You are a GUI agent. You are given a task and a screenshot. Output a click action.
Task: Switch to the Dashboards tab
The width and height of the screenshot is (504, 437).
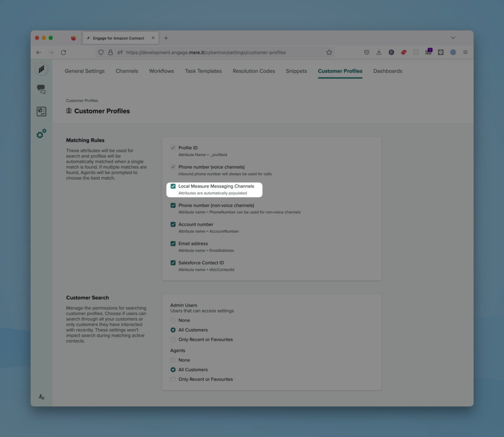point(388,71)
